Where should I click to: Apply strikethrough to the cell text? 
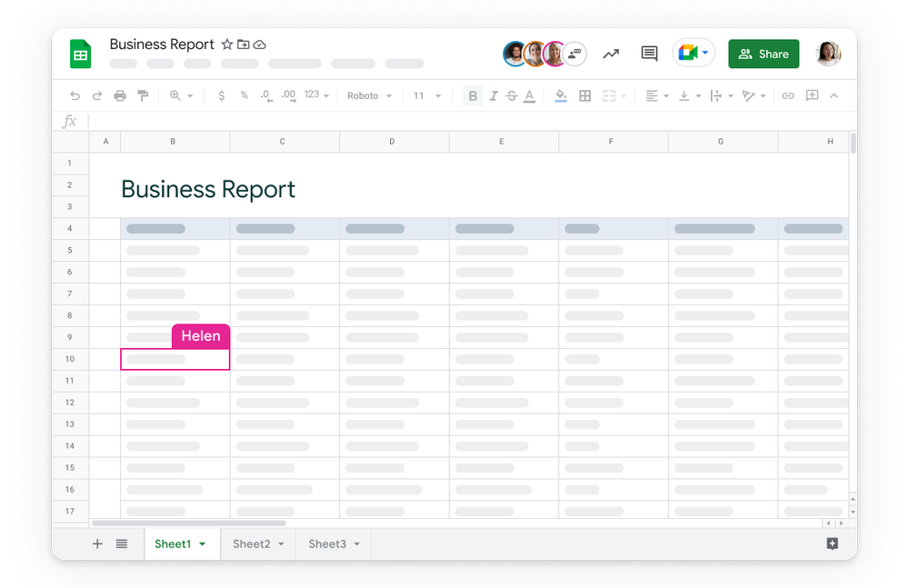[x=512, y=95]
